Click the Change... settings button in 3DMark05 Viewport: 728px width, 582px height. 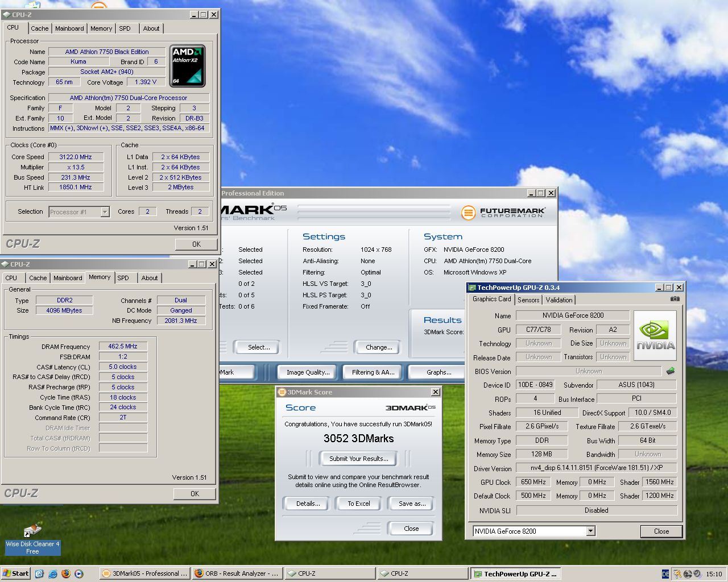click(x=379, y=347)
